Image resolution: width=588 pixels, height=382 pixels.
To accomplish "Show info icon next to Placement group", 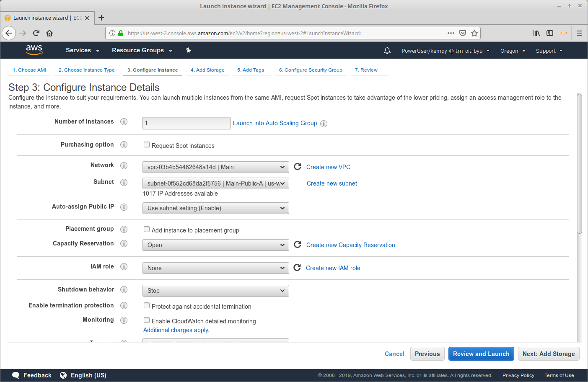I will 124,229.
